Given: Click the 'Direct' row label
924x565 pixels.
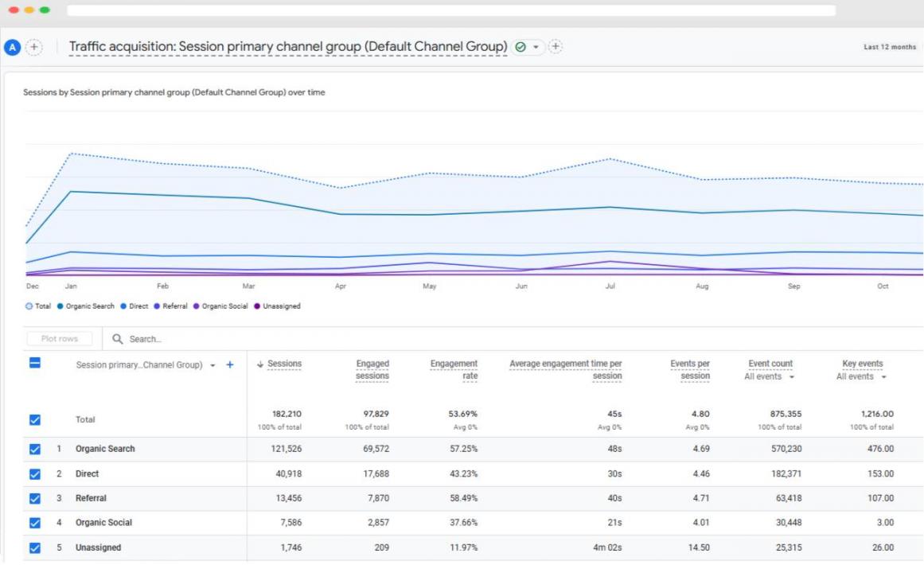Looking at the screenshot, I should click(x=87, y=473).
